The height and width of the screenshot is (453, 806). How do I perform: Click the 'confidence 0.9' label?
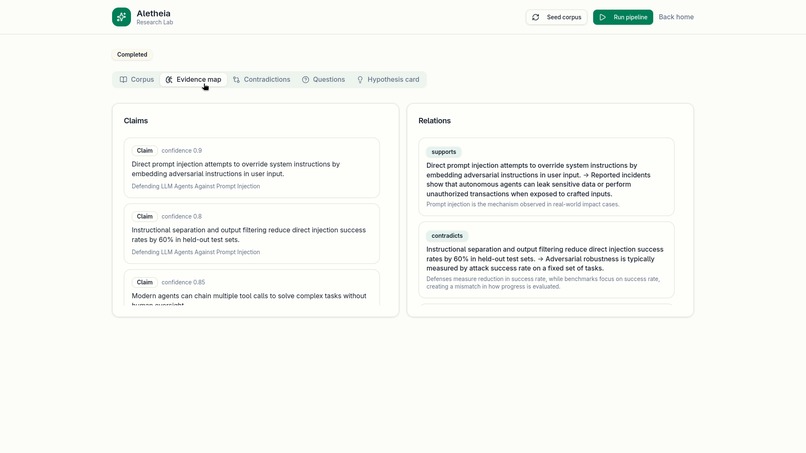(181, 151)
